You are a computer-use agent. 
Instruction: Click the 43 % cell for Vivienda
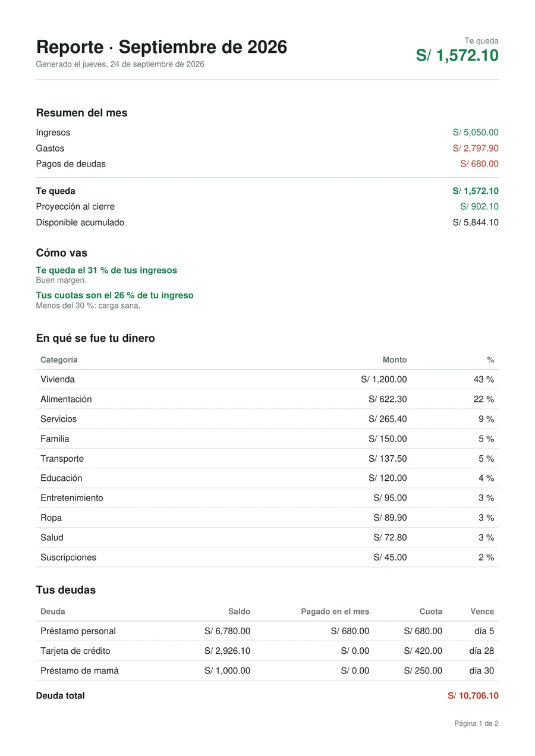[484, 379]
